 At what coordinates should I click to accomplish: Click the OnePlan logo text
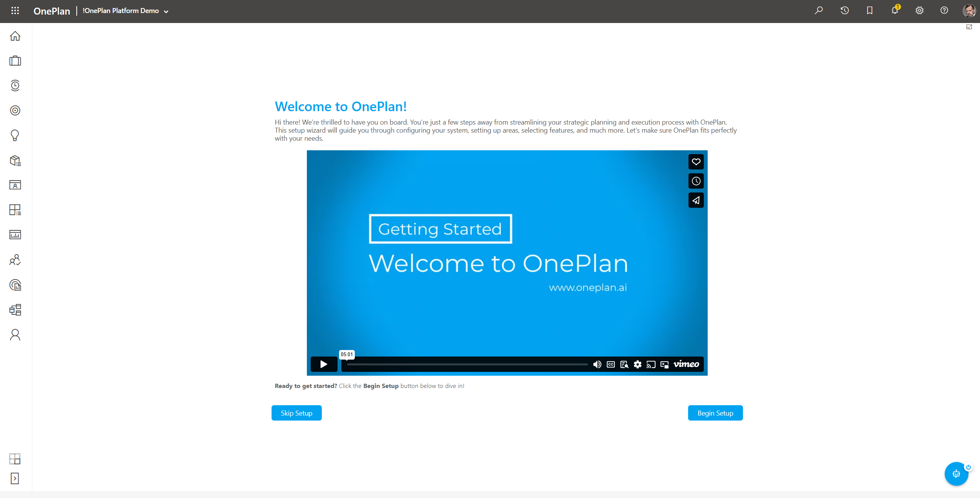coord(52,11)
